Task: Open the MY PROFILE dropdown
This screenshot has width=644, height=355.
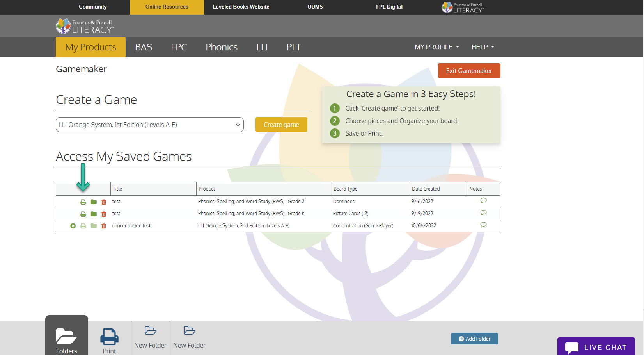Action: pyautogui.click(x=436, y=47)
